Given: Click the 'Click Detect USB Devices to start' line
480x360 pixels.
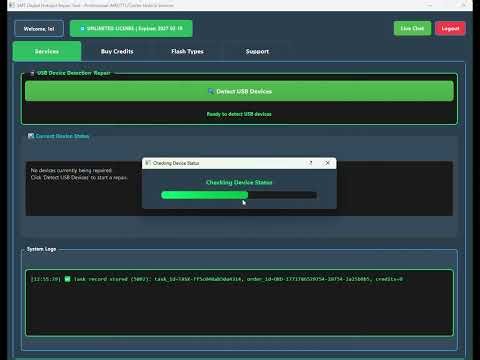Looking at the screenshot, I should pyautogui.click(x=79, y=178).
